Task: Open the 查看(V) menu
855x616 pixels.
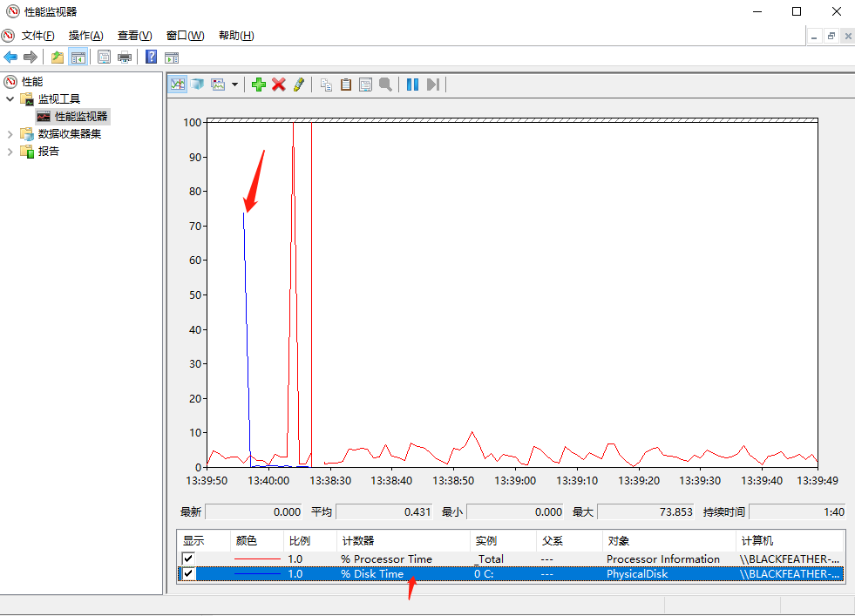Action: (x=135, y=36)
